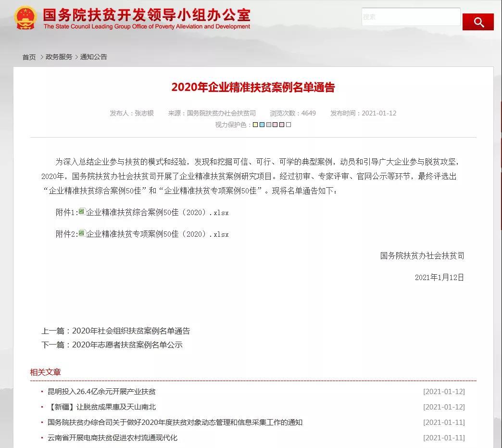Click the [2021-01-12] date beside 昆明 article
Image resolution: width=502 pixels, height=448 pixels.
(x=444, y=391)
